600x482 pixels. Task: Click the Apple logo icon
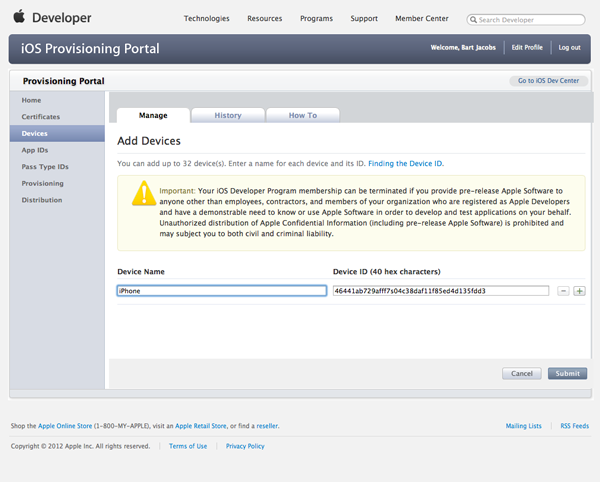(19, 17)
